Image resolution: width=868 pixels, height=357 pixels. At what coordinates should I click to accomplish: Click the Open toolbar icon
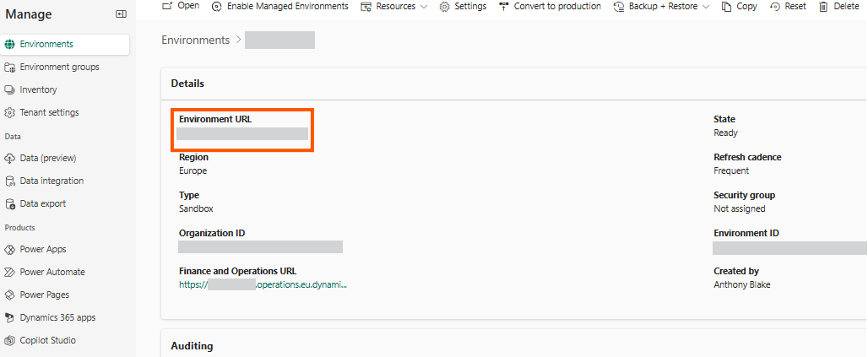click(x=166, y=6)
